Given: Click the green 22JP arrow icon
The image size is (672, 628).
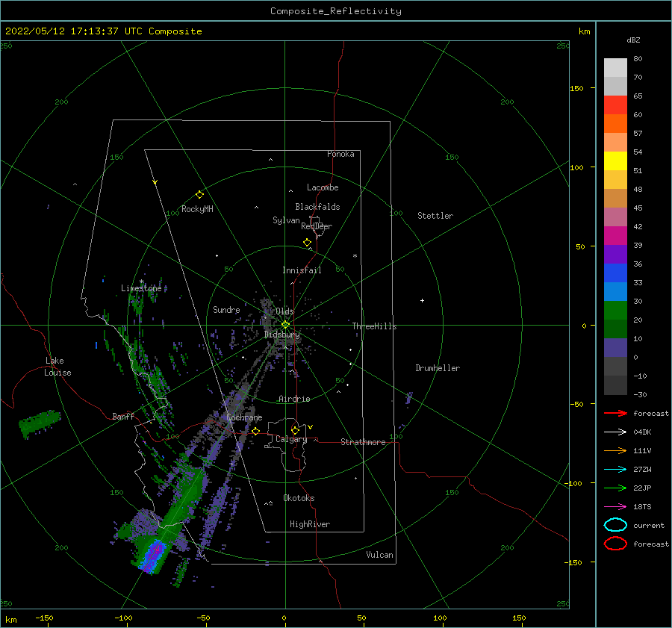Looking at the screenshot, I should point(615,488).
